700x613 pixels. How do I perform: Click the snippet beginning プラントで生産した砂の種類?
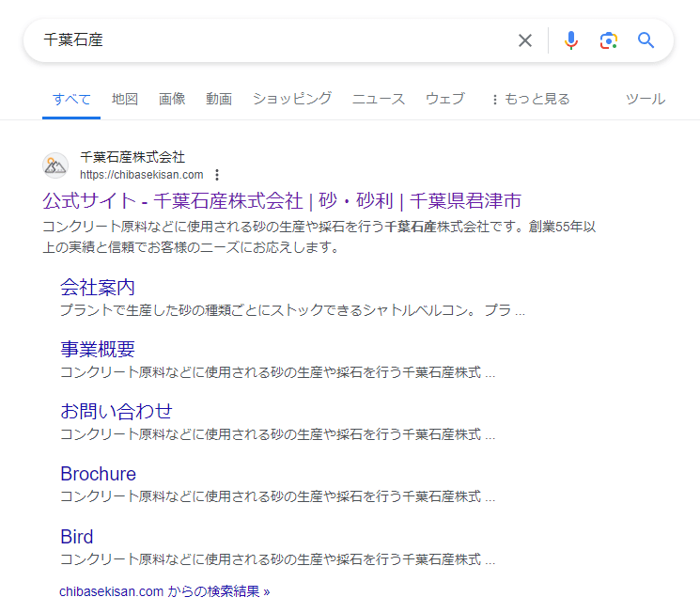(x=292, y=310)
